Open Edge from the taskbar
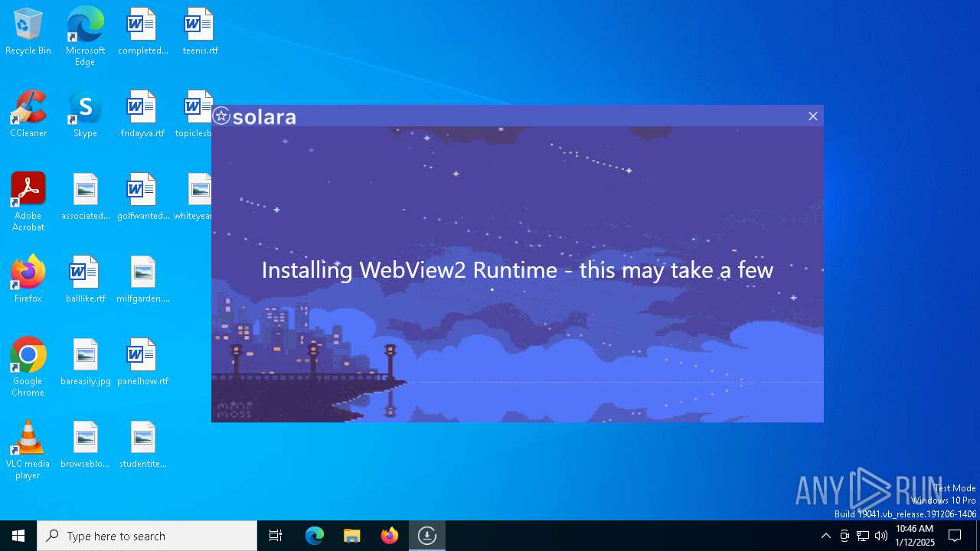Screen dimensions: 980x551 pyautogui.click(x=315, y=536)
